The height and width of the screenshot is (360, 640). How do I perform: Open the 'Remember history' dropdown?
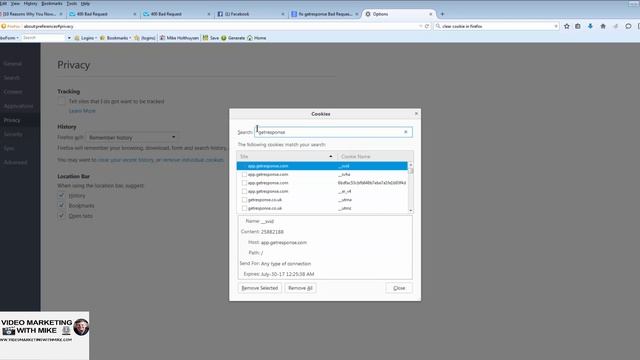pyautogui.click(x=132, y=138)
